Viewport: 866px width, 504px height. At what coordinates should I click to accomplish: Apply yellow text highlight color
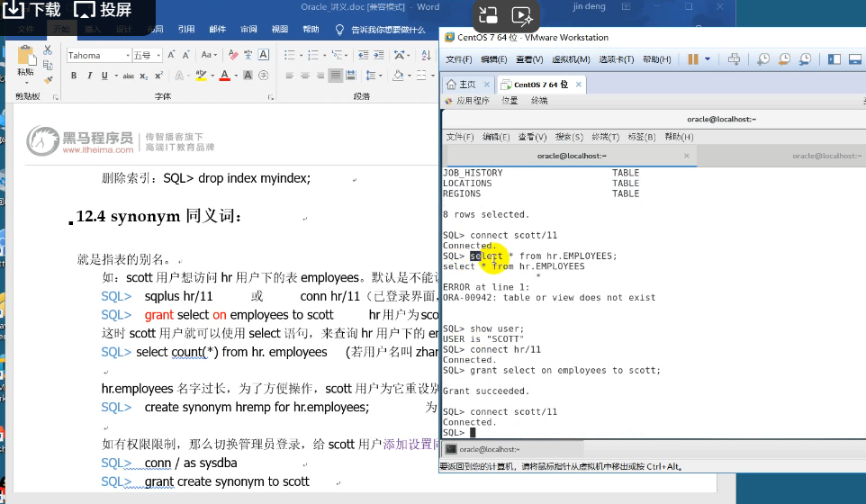(x=201, y=76)
